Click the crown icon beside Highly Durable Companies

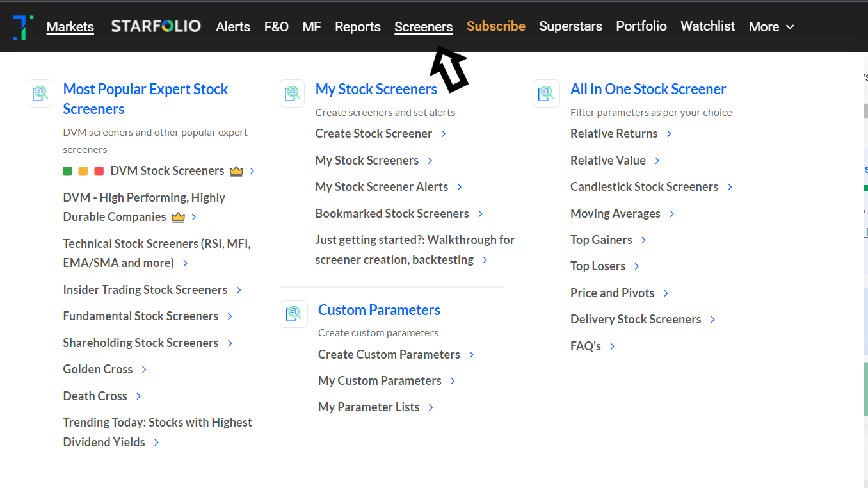tap(178, 217)
